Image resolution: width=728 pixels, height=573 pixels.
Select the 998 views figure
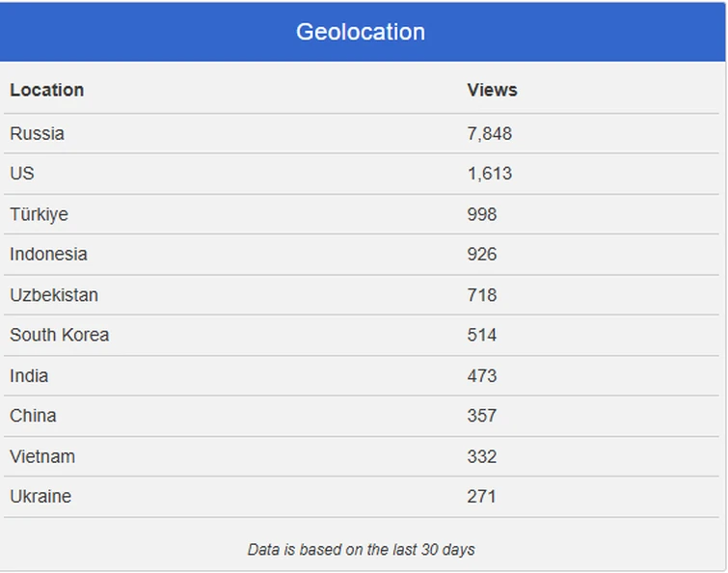pyautogui.click(x=482, y=214)
